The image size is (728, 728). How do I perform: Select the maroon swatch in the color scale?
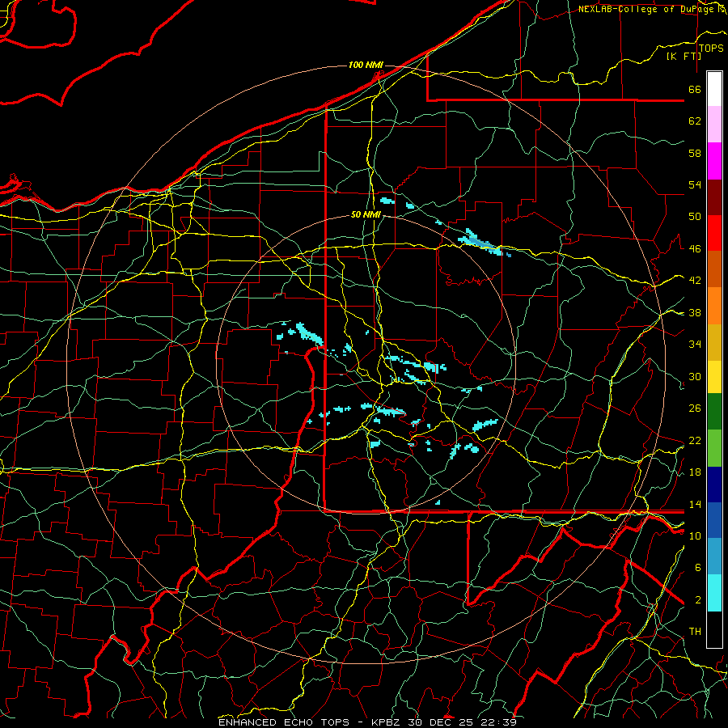click(x=714, y=197)
